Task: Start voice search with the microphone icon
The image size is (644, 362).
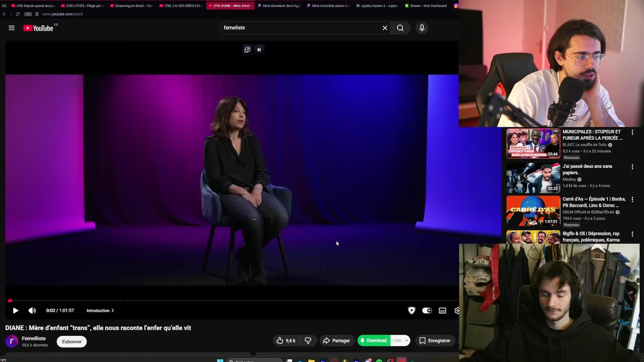Action: [422, 28]
